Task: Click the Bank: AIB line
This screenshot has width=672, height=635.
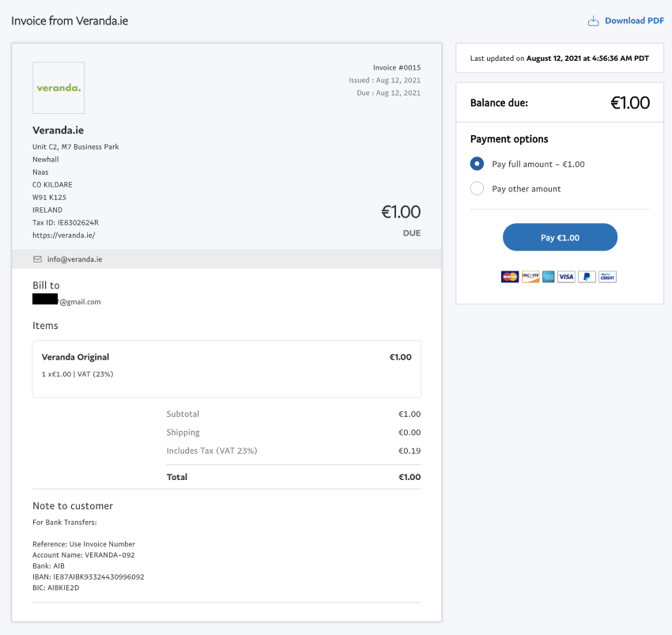Action: 48,566
